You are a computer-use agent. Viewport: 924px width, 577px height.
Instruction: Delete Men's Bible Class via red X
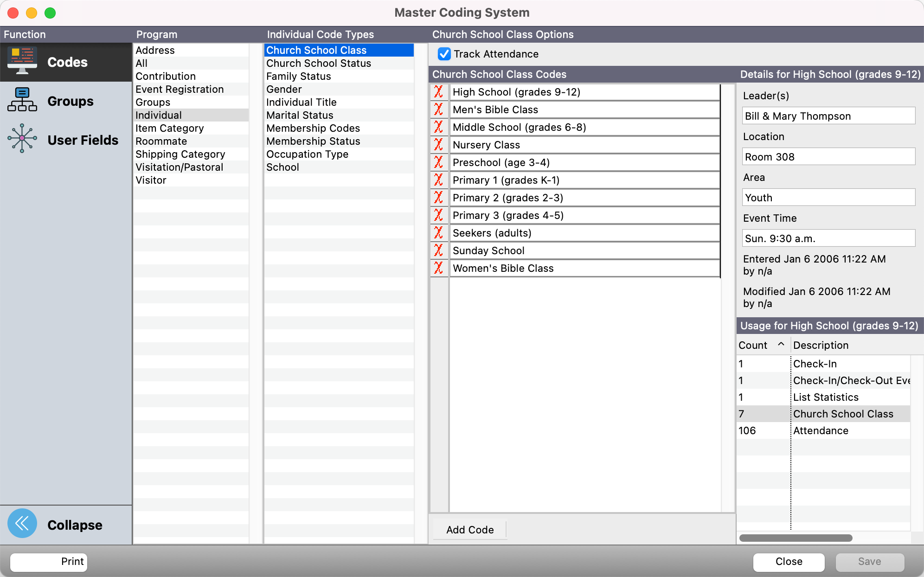point(438,109)
